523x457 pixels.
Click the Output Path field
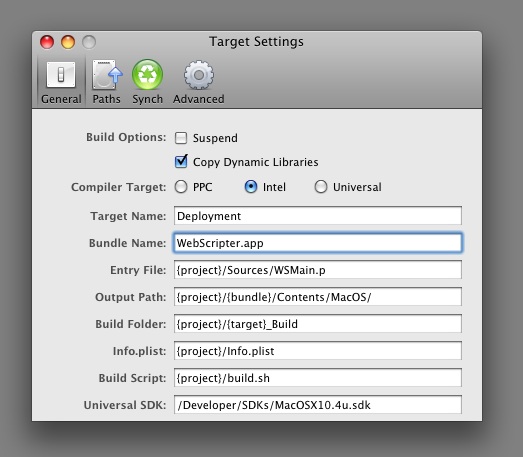(318, 297)
